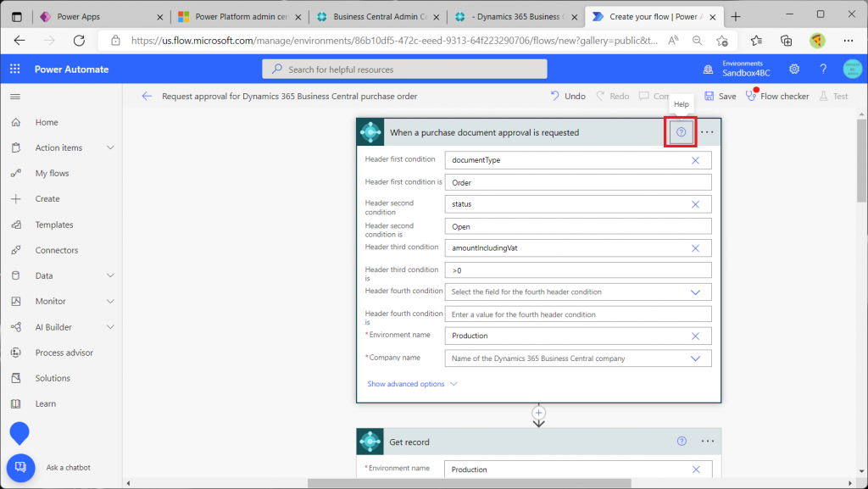Open the header Help question mark
The height and width of the screenshot is (489, 868).
(823, 69)
